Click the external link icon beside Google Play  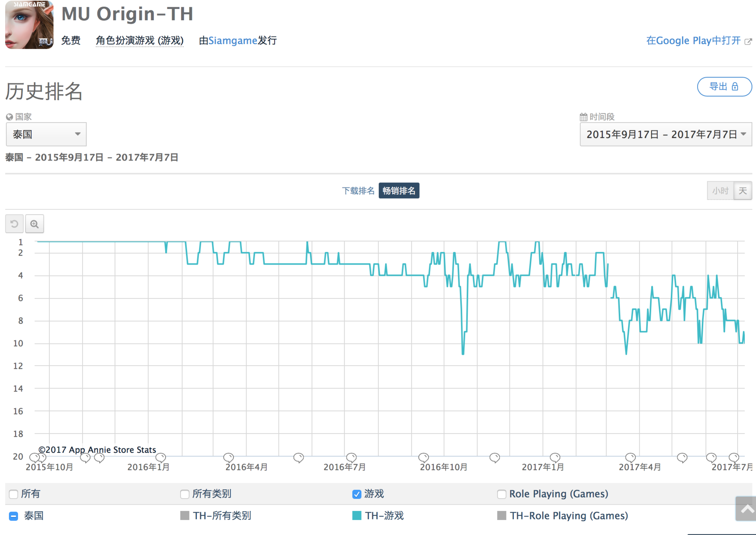748,42
